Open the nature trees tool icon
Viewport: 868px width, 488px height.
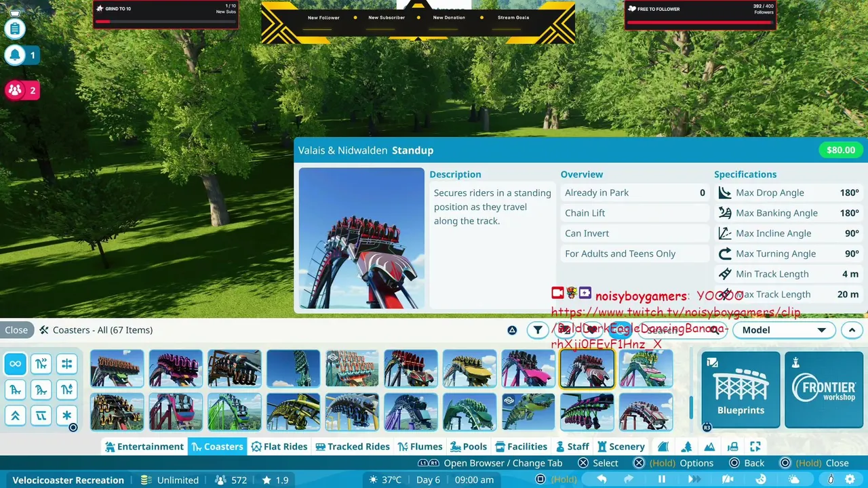(686, 447)
